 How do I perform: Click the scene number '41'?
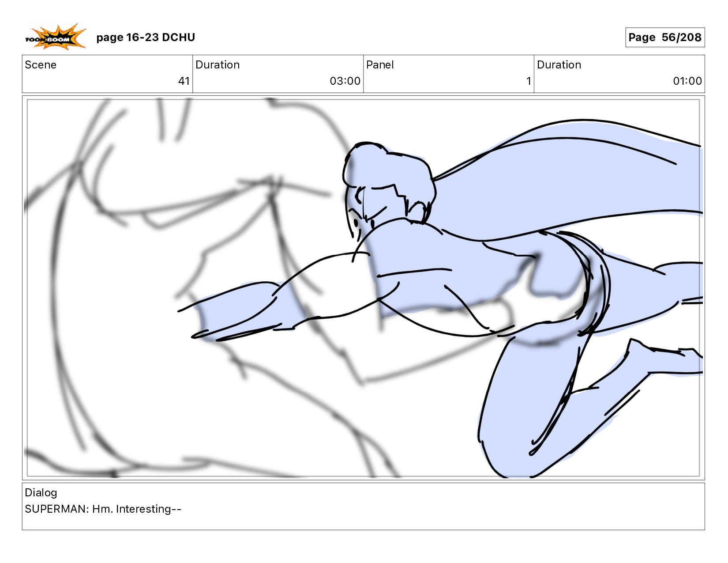184,81
